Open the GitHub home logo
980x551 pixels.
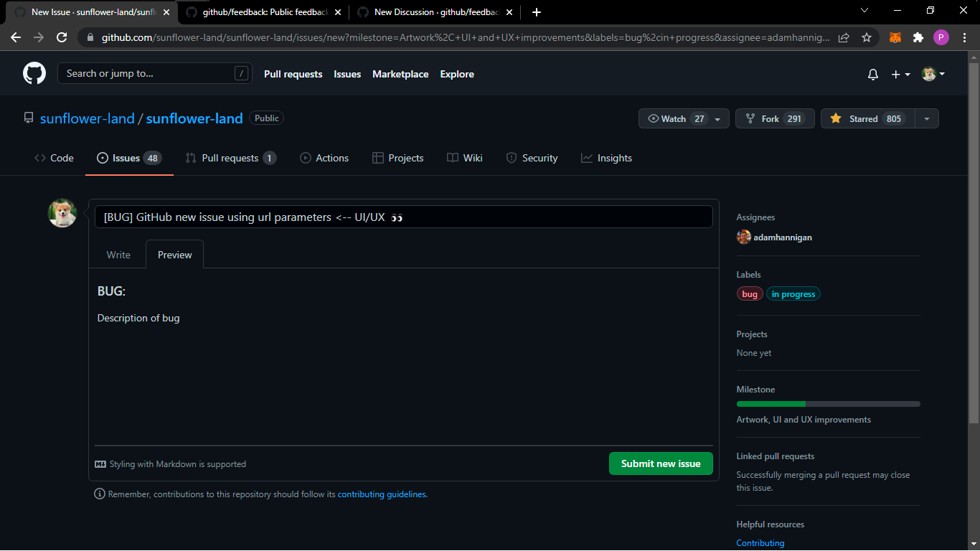34,73
